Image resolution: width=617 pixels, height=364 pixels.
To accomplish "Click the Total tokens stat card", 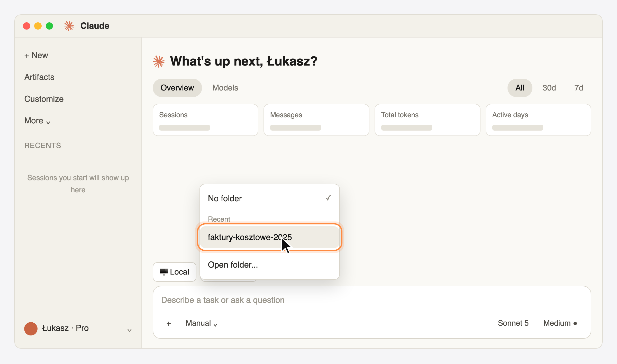I will [428, 120].
